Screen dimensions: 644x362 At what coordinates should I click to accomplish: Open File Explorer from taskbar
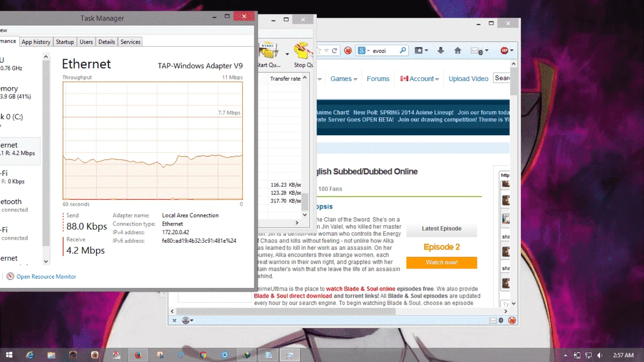point(52,355)
